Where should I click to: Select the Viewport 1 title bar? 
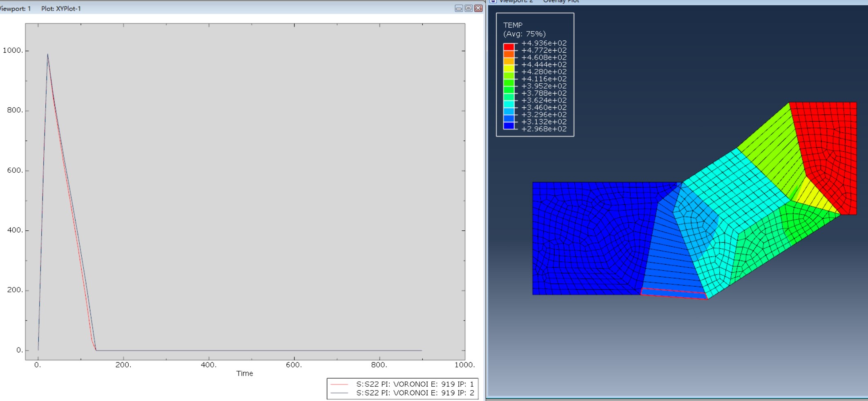click(x=245, y=9)
